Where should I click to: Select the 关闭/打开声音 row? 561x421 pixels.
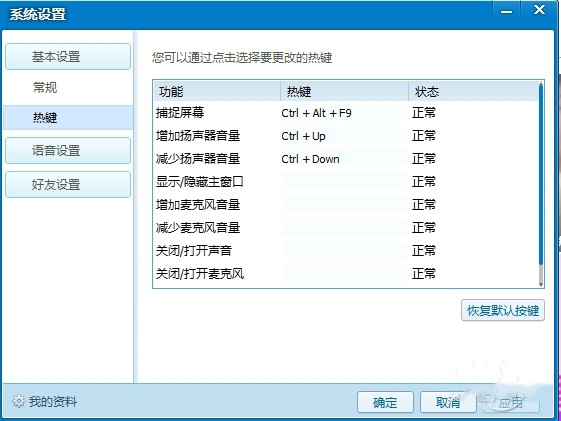346,250
